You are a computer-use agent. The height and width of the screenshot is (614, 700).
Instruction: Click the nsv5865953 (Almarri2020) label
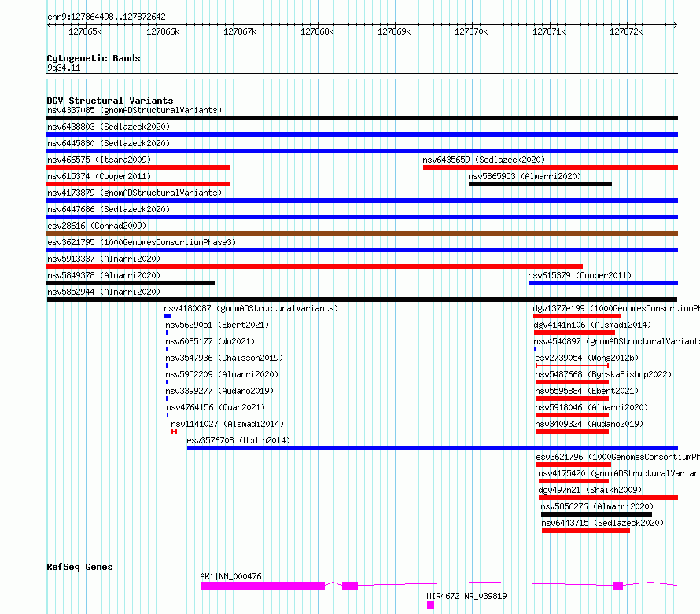525,176
